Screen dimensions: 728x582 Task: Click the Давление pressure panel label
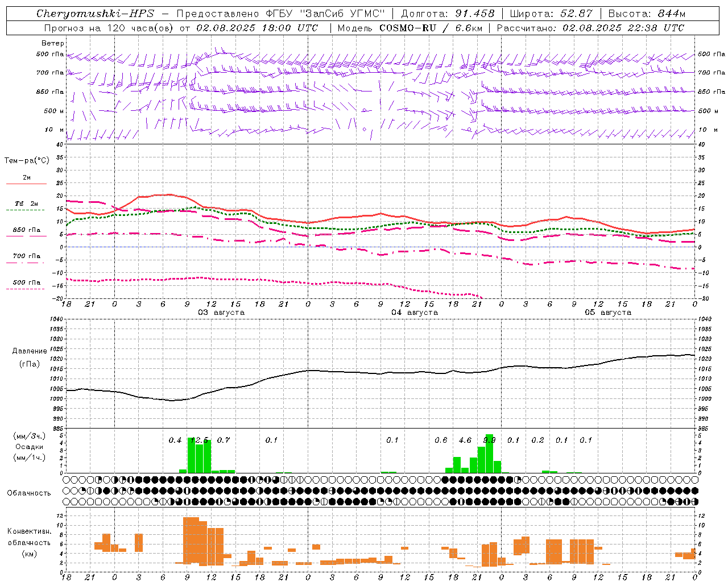coord(30,351)
